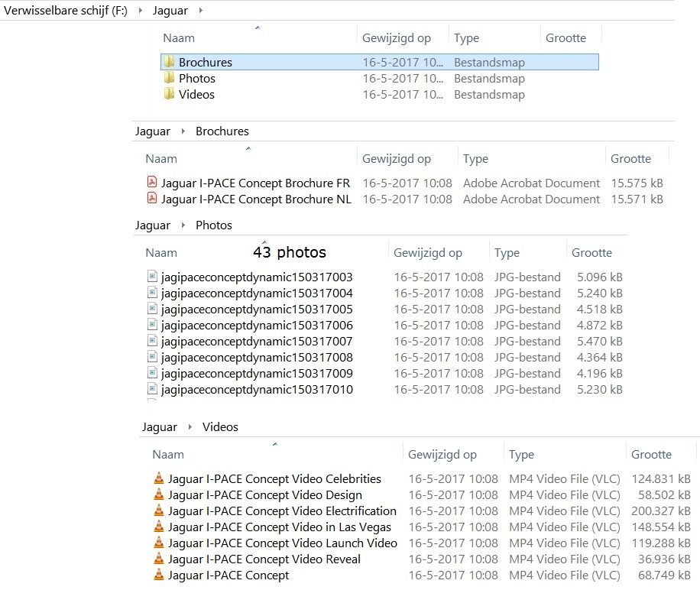Click Jaguar in the top breadcrumb

click(170, 10)
